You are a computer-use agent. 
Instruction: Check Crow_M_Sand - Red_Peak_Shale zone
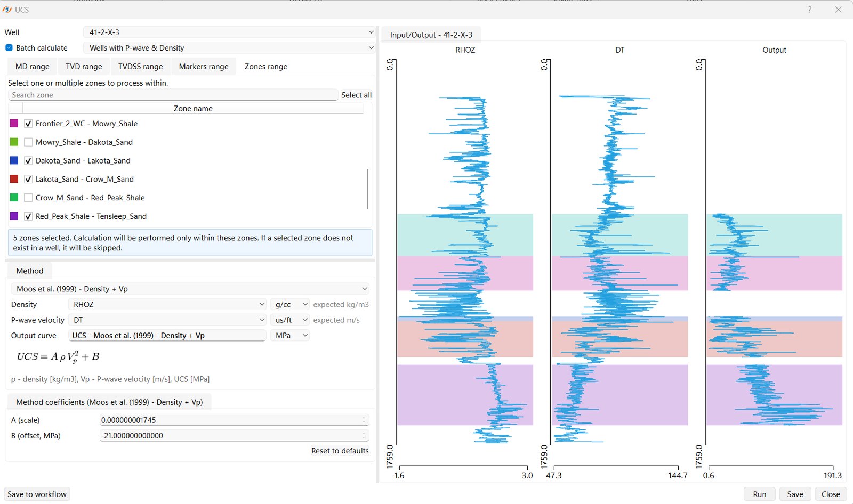[x=28, y=198]
